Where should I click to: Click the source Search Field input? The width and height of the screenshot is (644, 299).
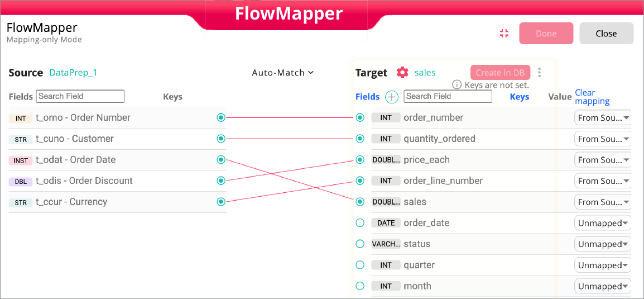[80, 96]
